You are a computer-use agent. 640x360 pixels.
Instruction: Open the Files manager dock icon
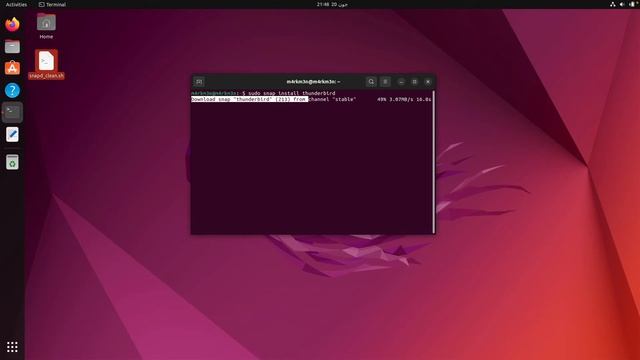pyautogui.click(x=12, y=47)
